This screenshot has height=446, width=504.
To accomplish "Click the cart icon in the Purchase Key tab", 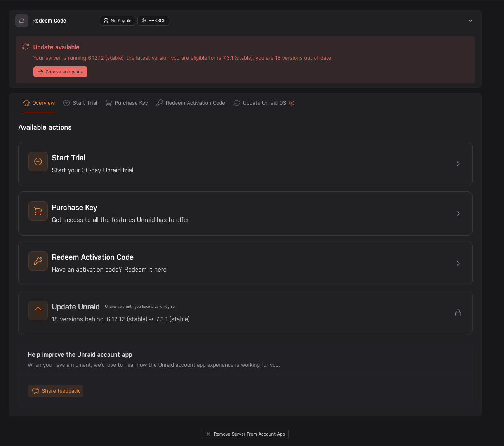I will (109, 103).
